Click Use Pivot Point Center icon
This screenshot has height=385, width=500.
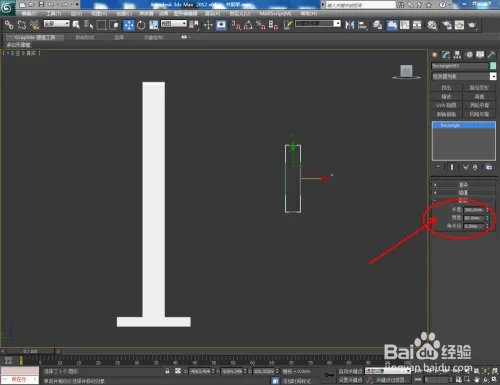[194, 25]
